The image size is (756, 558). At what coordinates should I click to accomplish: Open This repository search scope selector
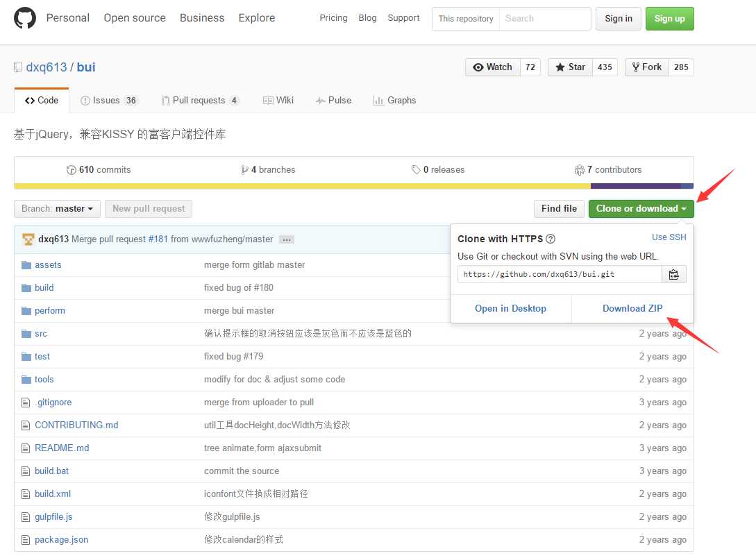(x=466, y=19)
